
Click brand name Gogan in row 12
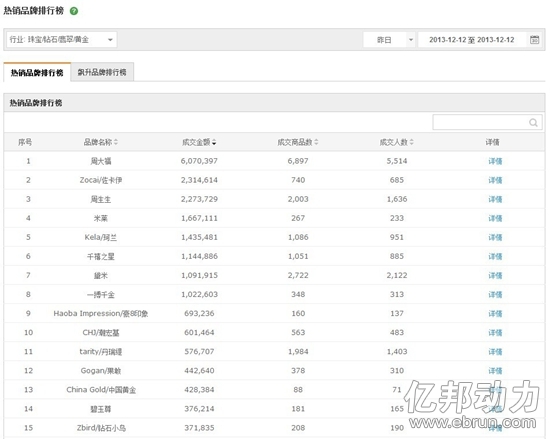[101, 371]
